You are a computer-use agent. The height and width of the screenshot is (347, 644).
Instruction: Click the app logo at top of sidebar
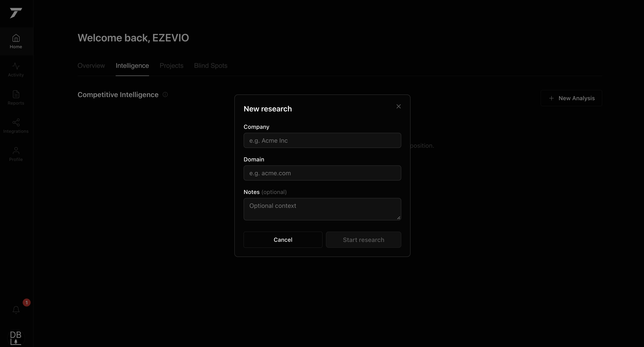(16, 13)
